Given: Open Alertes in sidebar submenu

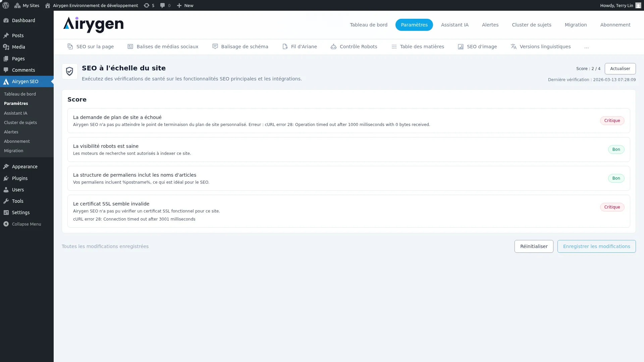Looking at the screenshot, I should pos(11,132).
